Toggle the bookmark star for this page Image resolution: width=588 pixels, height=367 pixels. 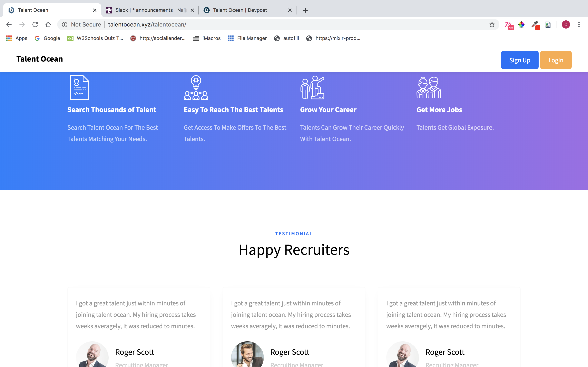492,24
